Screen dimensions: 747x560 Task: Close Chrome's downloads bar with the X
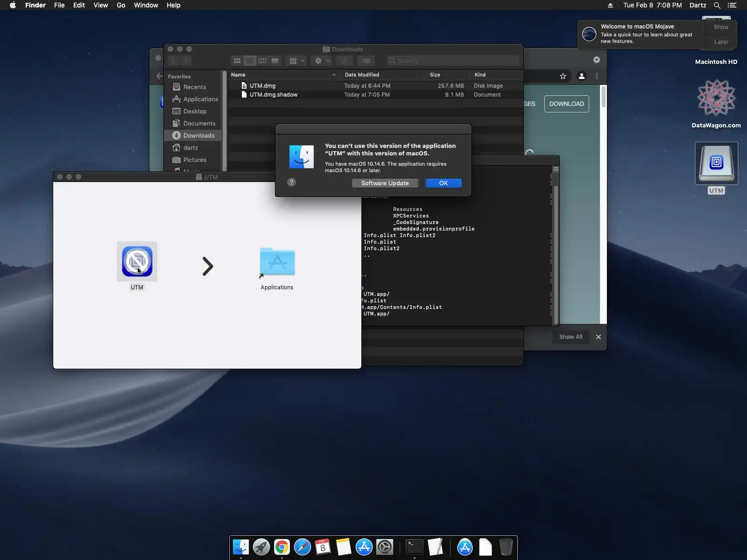[599, 336]
